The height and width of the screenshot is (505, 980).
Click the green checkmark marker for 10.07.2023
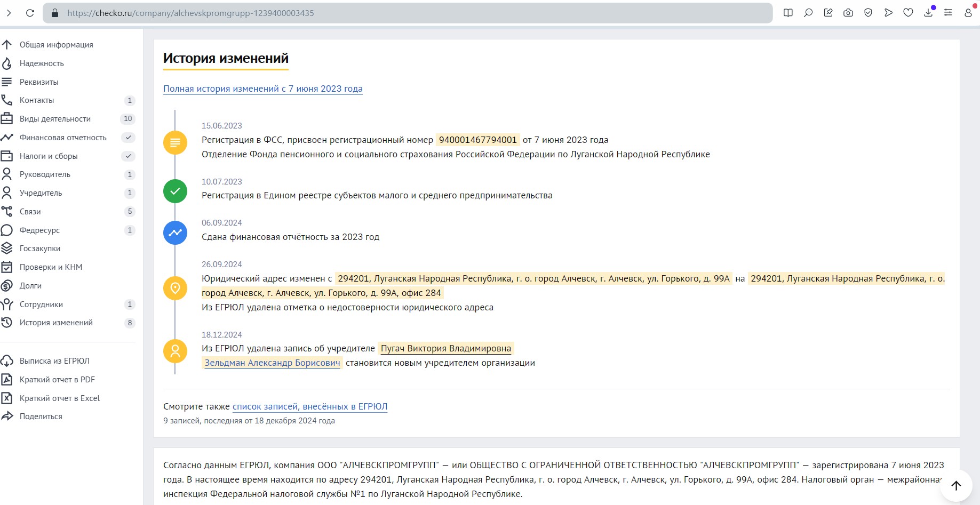175,191
